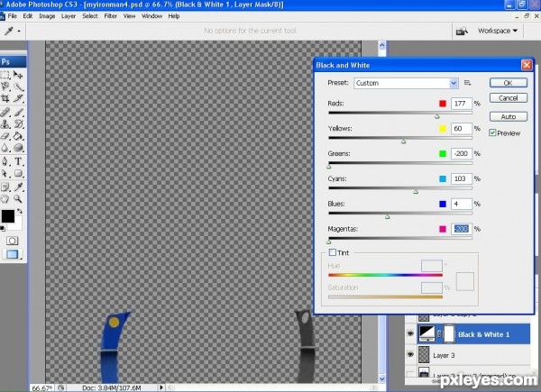The height and width of the screenshot is (392, 541).
Task: Click the Magentas percentage input field
Action: click(462, 229)
